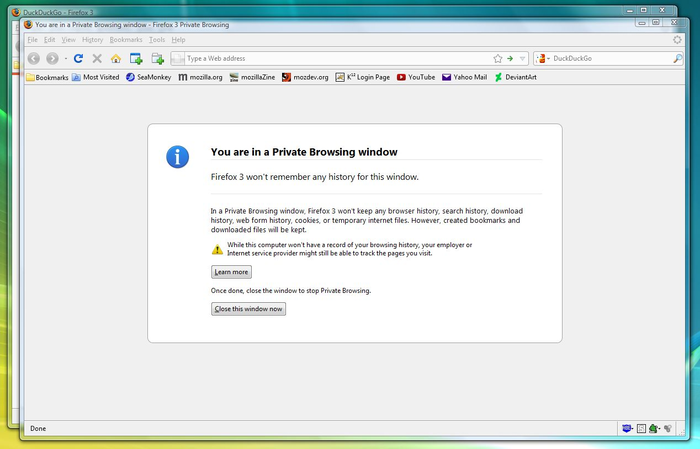The image size is (700, 449).
Task: Bookmark this page with the star icon
Action: coord(498,58)
